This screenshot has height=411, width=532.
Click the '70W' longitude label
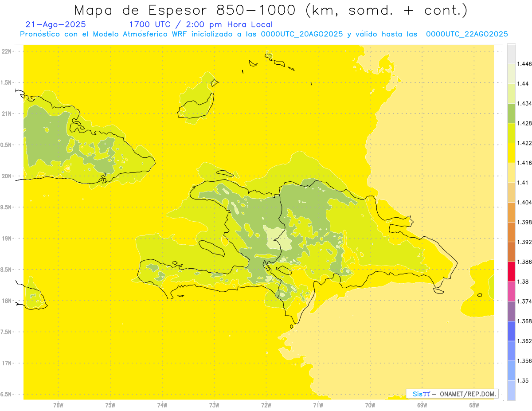(370, 405)
